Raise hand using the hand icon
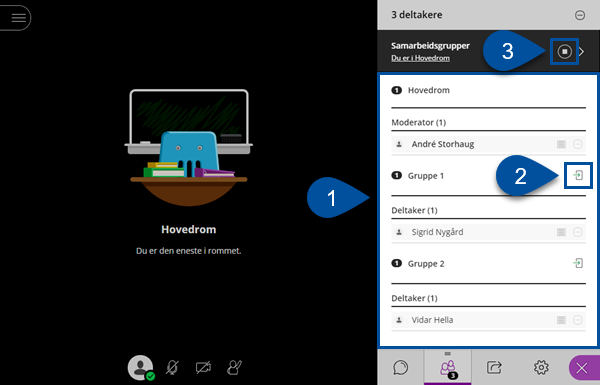 234,368
